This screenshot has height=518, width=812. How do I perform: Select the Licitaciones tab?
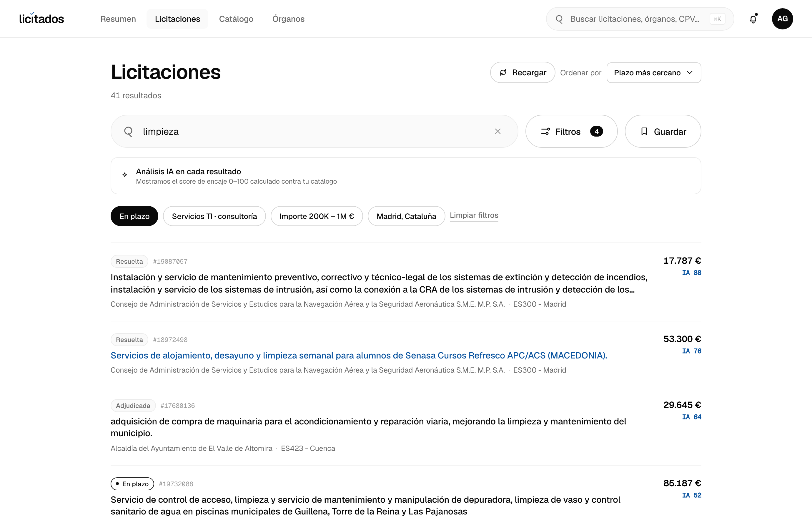[177, 19]
